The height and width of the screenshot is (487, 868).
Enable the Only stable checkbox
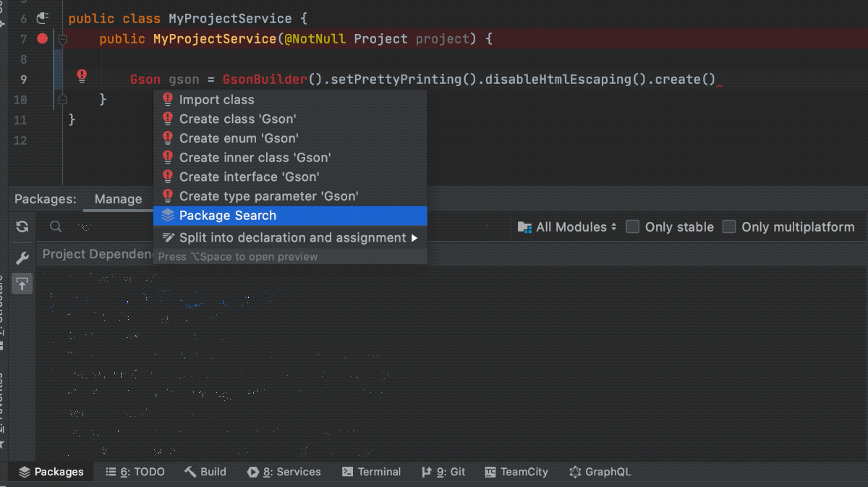pyautogui.click(x=633, y=226)
